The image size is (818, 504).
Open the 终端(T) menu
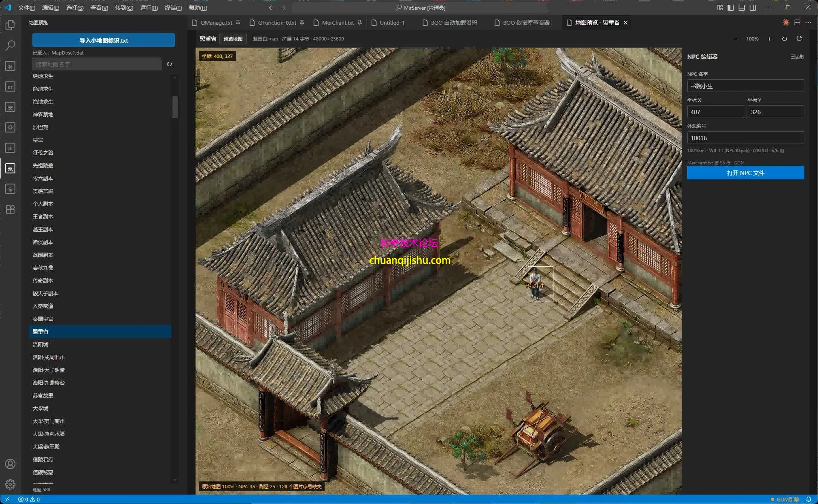coord(173,8)
